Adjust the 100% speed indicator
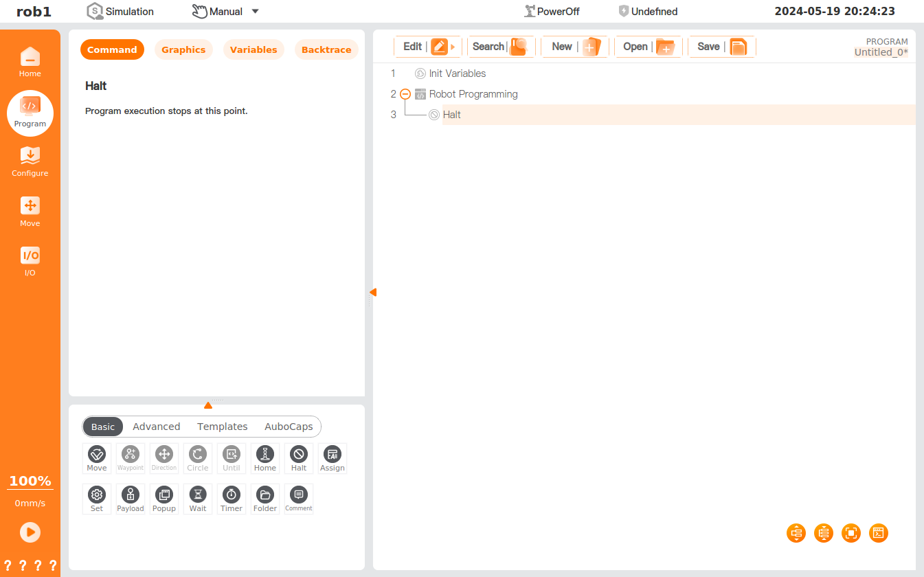Image resolution: width=924 pixels, height=577 pixels. pyautogui.click(x=30, y=481)
